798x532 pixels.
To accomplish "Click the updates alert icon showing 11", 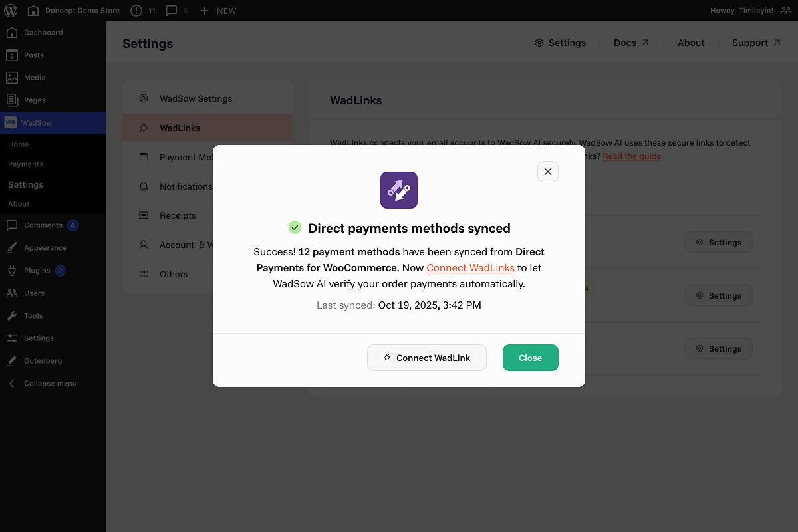I will click(136, 11).
